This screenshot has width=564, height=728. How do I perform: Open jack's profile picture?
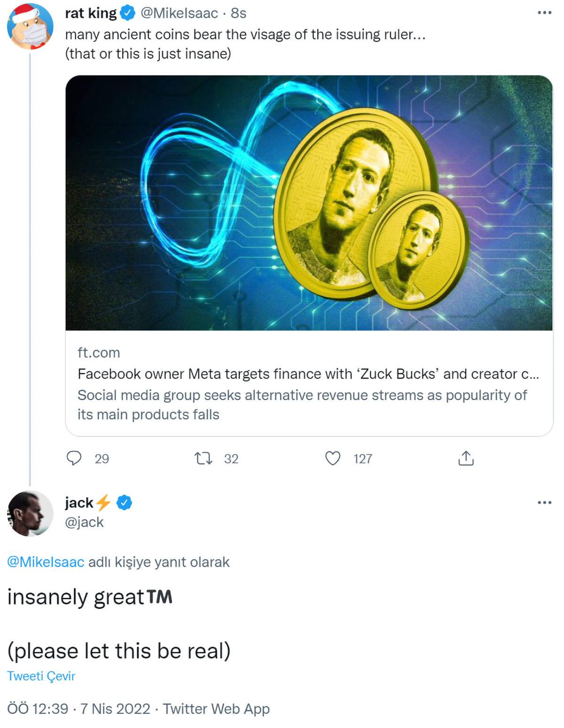[x=30, y=513]
